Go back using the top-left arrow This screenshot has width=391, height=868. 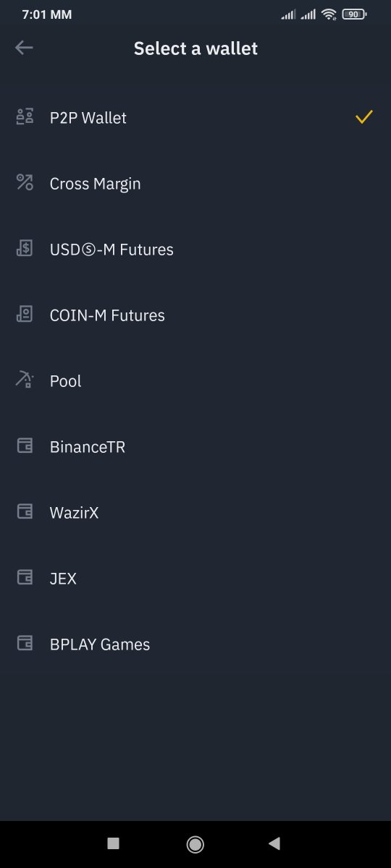coord(24,48)
